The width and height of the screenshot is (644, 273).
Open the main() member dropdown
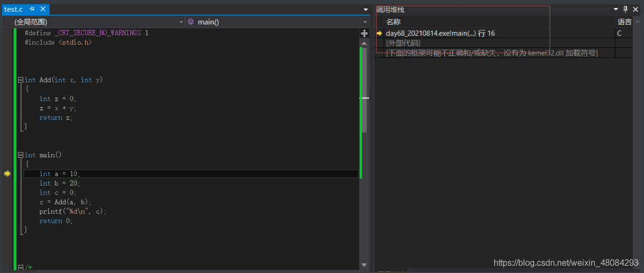click(x=277, y=22)
